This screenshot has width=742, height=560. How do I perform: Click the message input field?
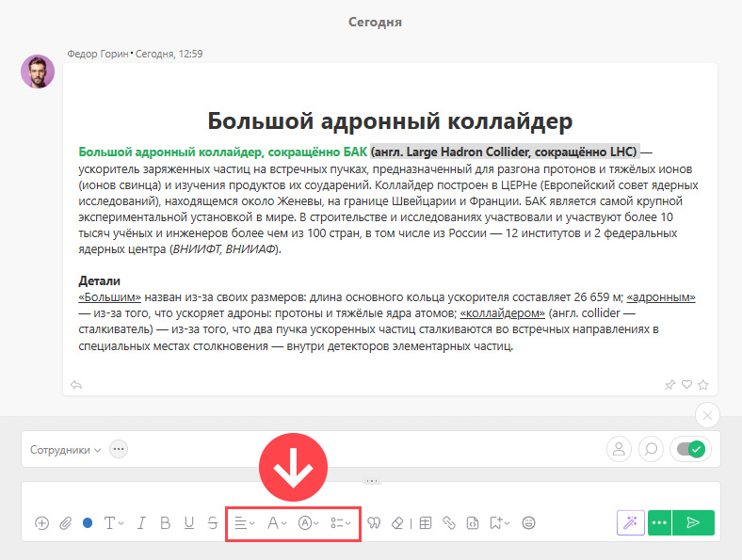(371, 495)
